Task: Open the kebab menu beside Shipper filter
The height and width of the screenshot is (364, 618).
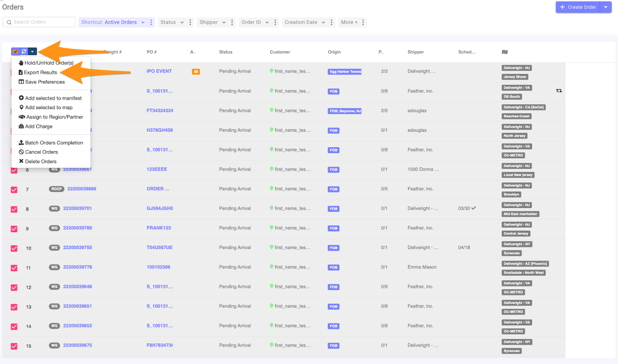Action: pos(232,22)
